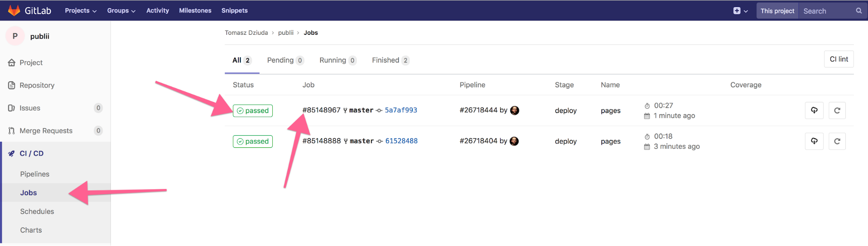Click the CI lint button
Image resolution: width=868 pixels, height=246 pixels.
coord(838,59)
